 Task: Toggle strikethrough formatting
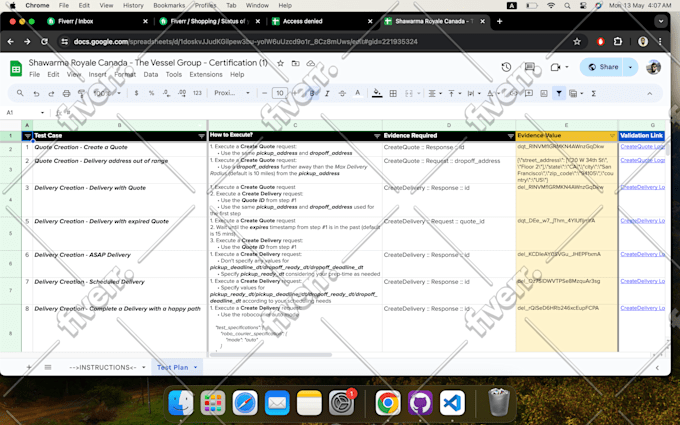[x=342, y=93]
